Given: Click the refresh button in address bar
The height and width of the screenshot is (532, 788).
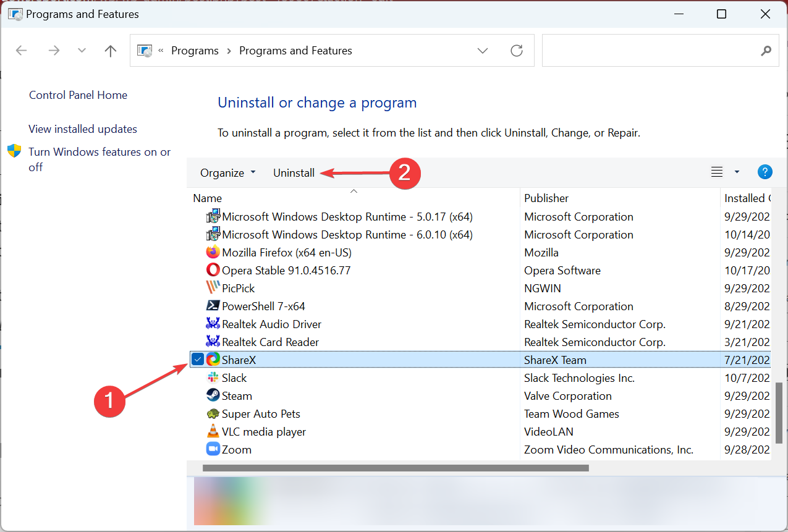Looking at the screenshot, I should point(517,51).
